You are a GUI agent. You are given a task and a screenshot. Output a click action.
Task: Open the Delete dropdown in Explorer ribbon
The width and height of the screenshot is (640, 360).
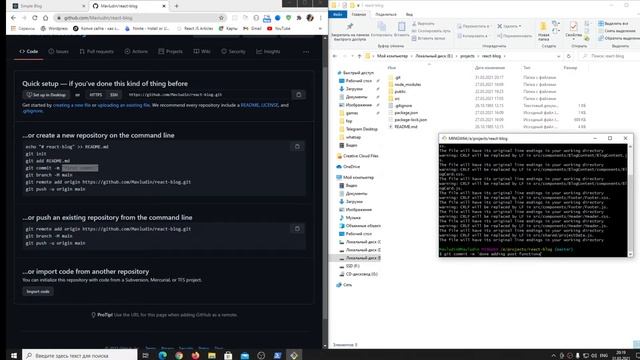509,26
